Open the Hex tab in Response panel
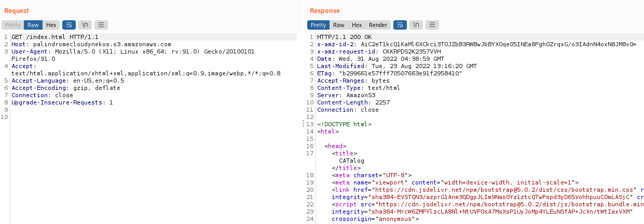The width and height of the screenshot is (644, 224). 357,25
